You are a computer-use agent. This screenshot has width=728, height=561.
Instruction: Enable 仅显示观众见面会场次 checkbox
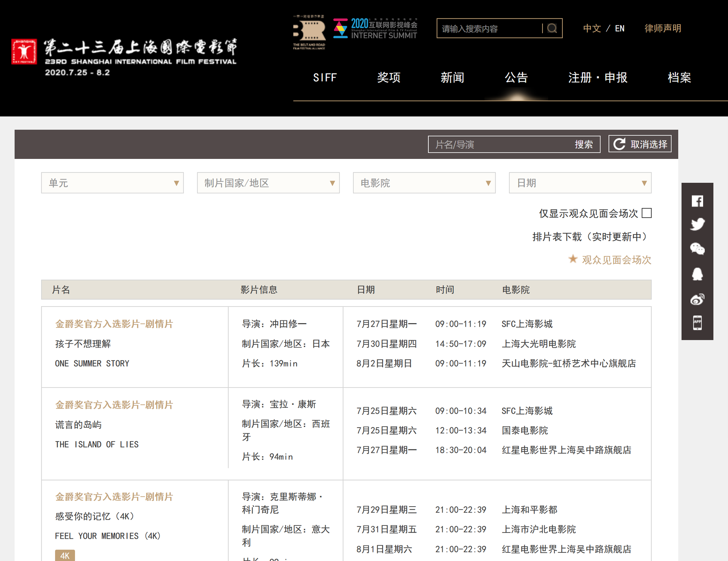tap(647, 213)
